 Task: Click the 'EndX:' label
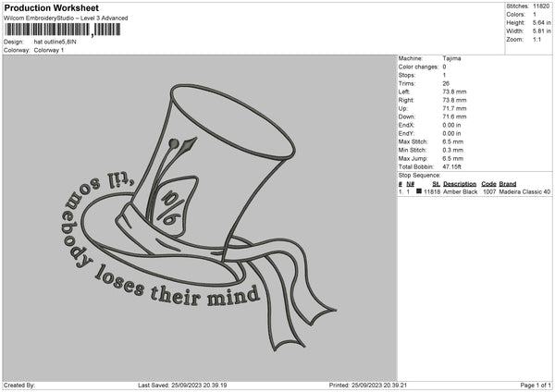tap(406, 125)
